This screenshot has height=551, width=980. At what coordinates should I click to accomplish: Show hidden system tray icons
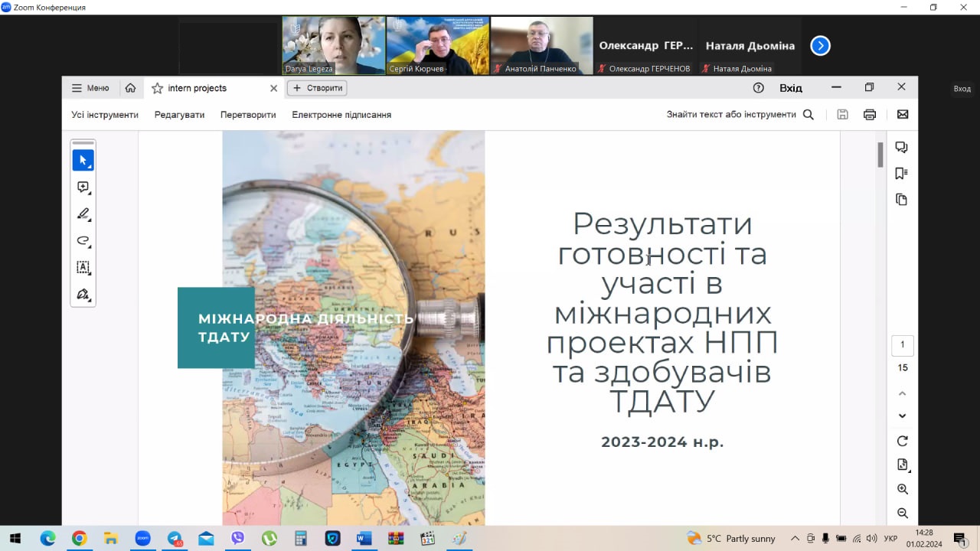click(795, 539)
